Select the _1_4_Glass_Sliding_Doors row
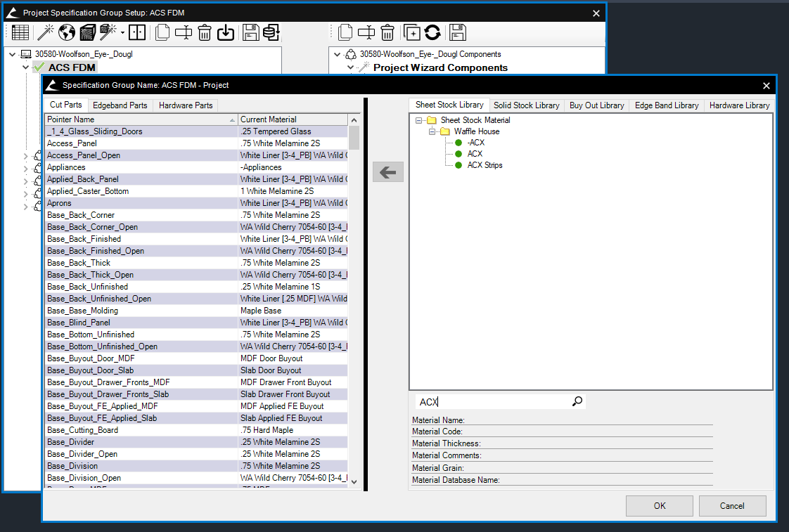Image resolution: width=789 pixels, height=532 pixels. click(196, 131)
